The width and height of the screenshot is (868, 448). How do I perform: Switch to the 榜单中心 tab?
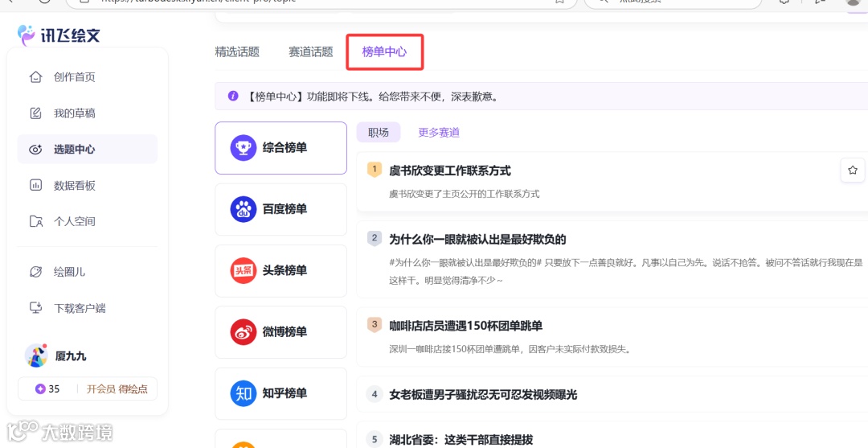[384, 52]
